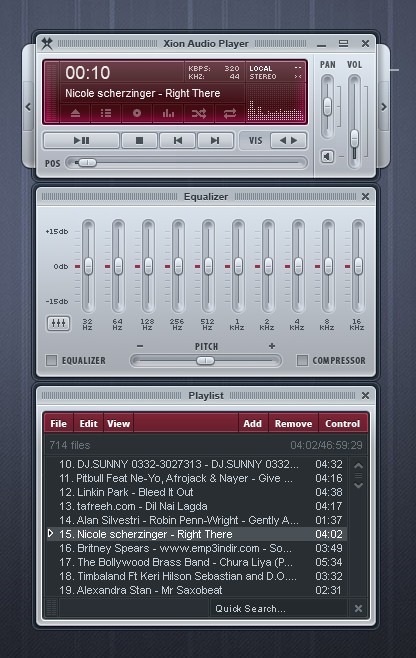Viewport: 416px width, 658px height.
Task: Select track 11 Pitbull Feat Ne-Yo
Action: point(196,478)
